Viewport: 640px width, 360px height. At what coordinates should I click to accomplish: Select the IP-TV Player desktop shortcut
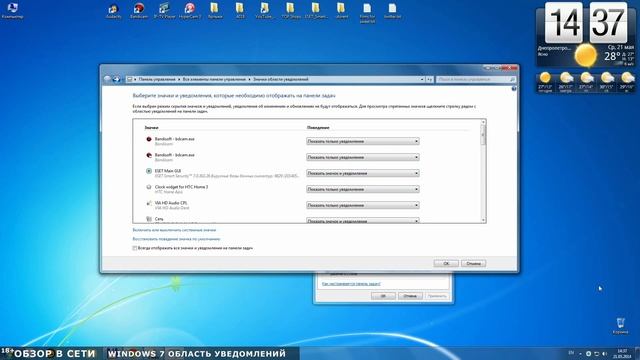(164, 11)
